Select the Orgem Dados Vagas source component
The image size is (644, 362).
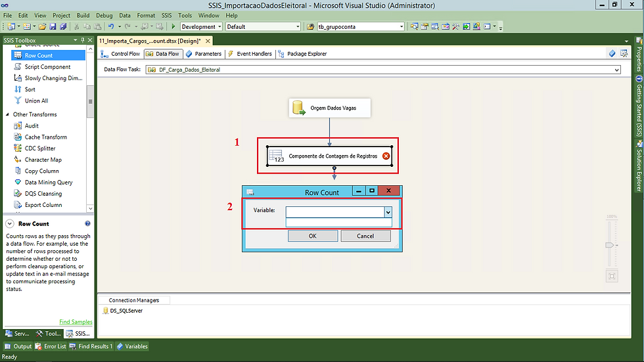pos(329,108)
